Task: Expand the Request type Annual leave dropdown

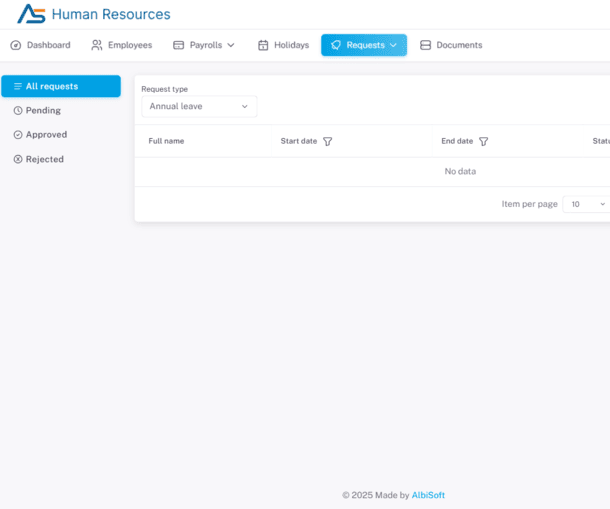Action: [199, 106]
